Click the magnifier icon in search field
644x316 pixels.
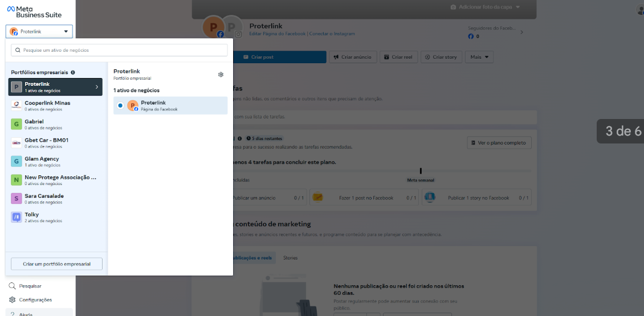(x=18, y=50)
